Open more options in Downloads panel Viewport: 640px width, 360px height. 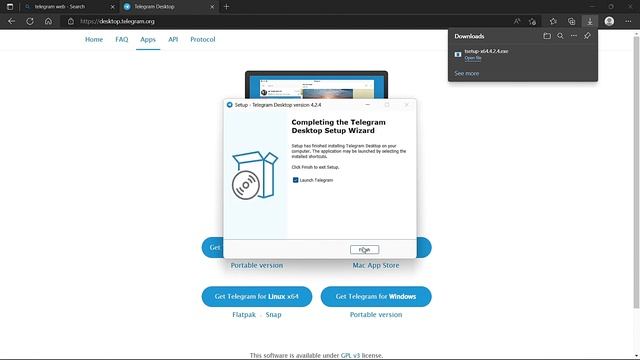[x=574, y=36]
